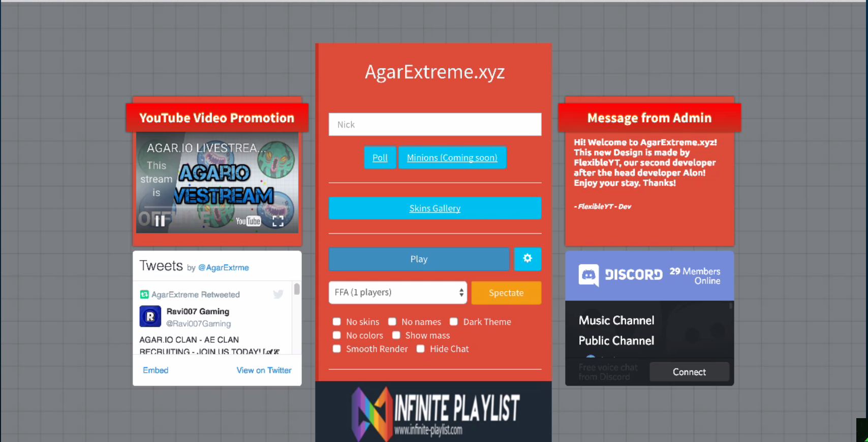Viewport: 868px width, 442px height.
Task: Click the Twitter bird icon
Action: [x=278, y=294]
